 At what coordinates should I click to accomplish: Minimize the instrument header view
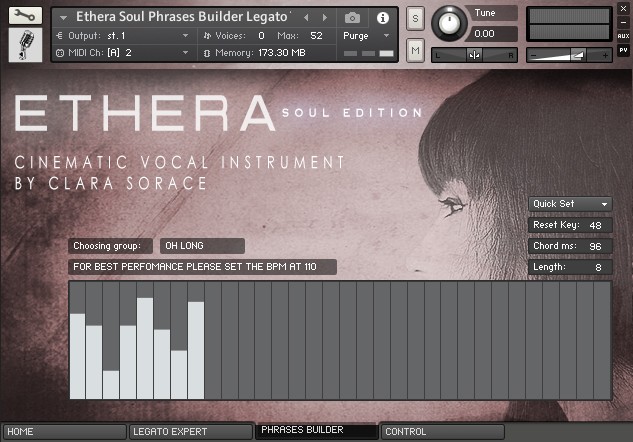pos(623,23)
